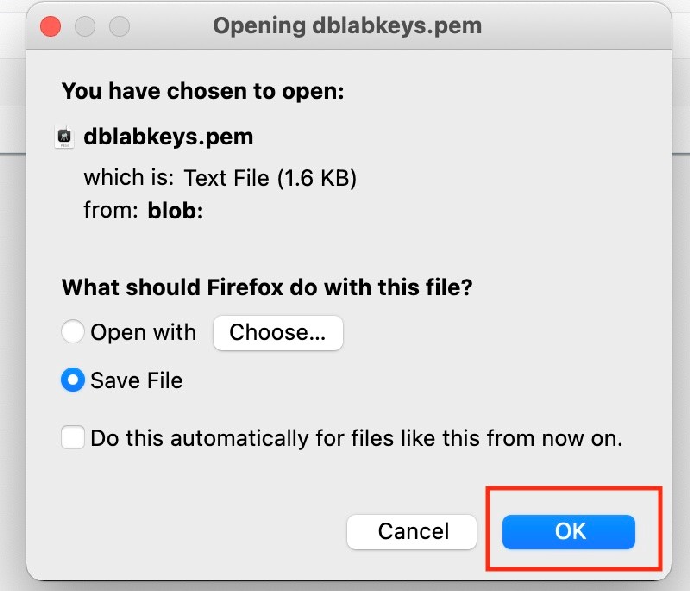Click the Open with label text
Image resolution: width=690 pixels, height=591 pixels.
click(143, 333)
